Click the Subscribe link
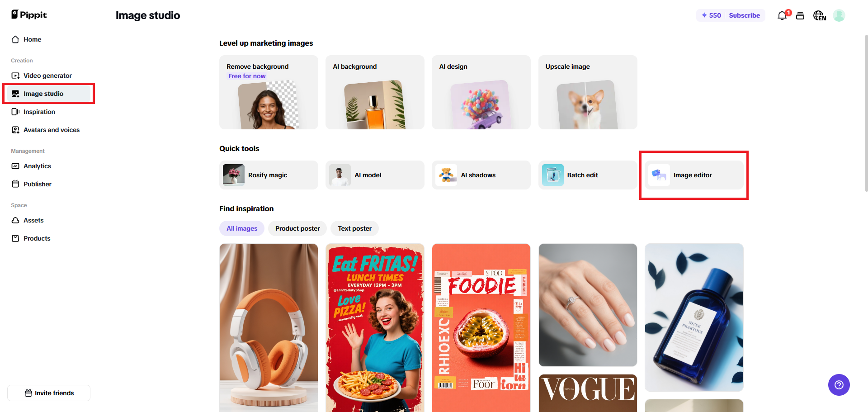The height and width of the screenshot is (412, 868). [x=744, y=15]
